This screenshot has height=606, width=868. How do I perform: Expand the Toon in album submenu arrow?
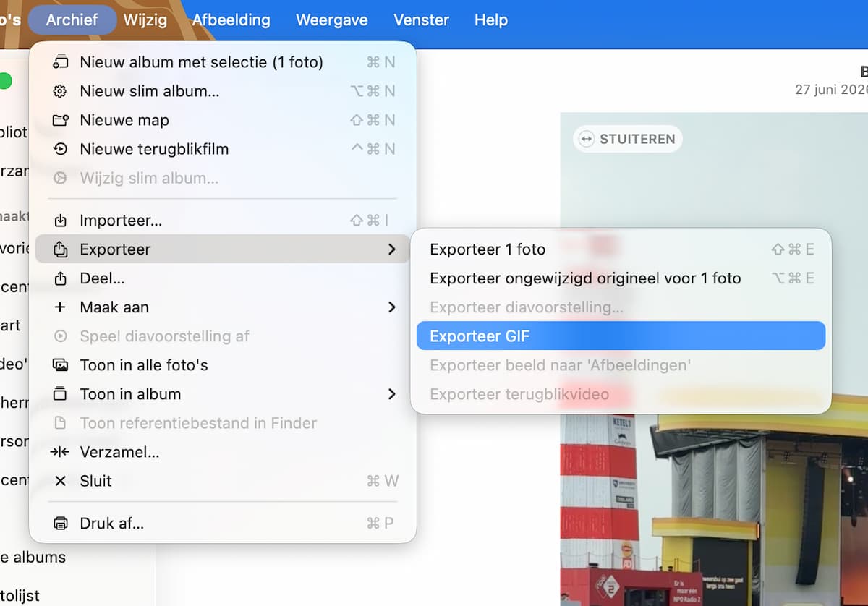[x=391, y=394]
